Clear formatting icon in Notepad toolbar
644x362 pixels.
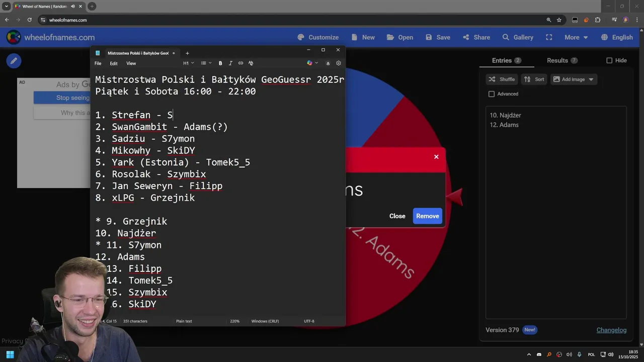click(x=251, y=63)
